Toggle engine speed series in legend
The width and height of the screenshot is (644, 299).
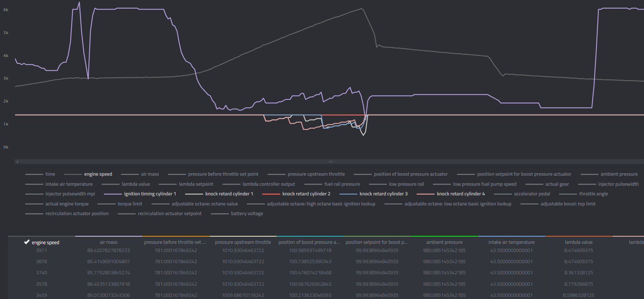coord(98,174)
